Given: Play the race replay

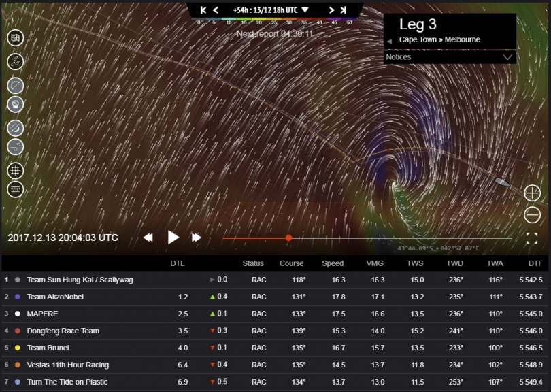Looking at the screenshot, I should click(x=173, y=238).
